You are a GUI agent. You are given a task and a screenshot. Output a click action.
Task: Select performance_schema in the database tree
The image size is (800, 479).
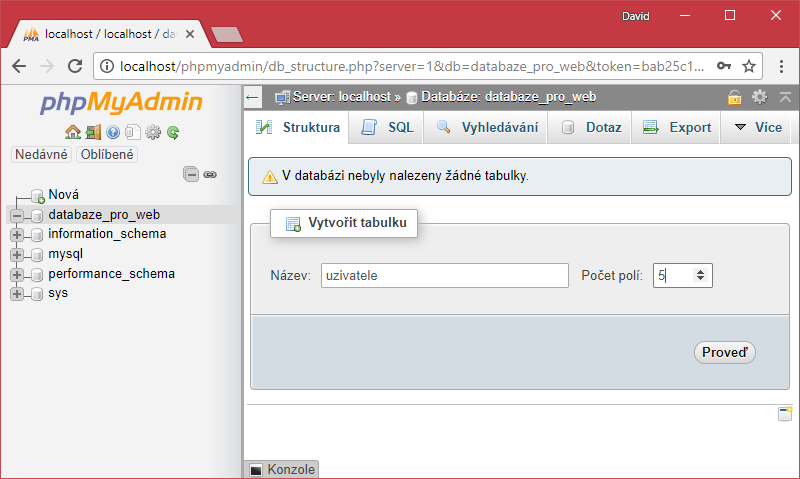coord(111,273)
